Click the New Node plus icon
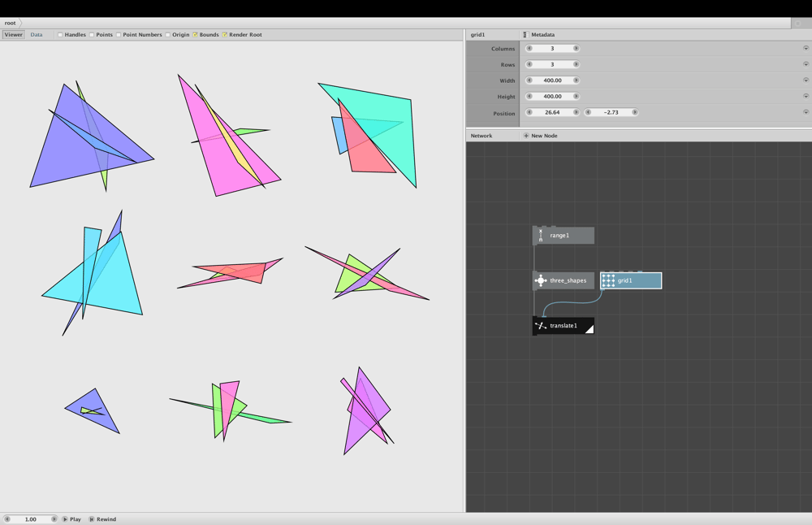The height and width of the screenshot is (525, 812). pos(526,136)
